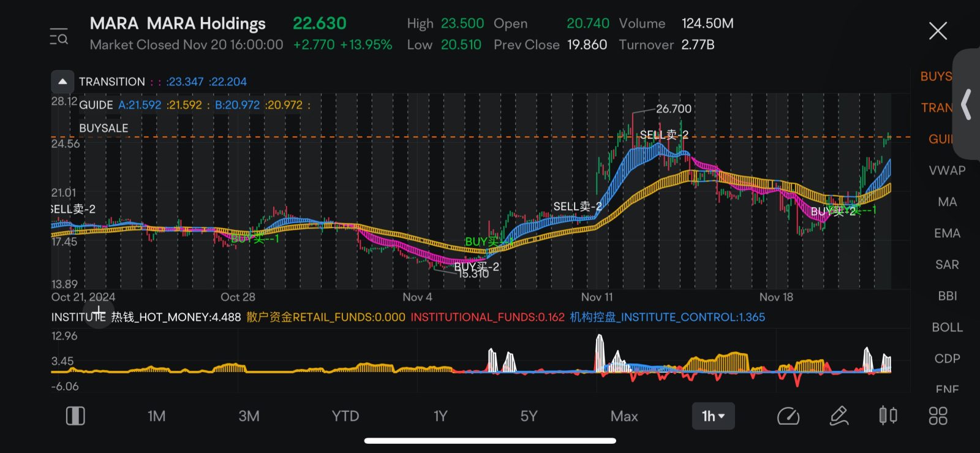Click the Nov 18 date label
Image resolution: width=980 pixels, height=453 pixels.
pyautogui.click(x=776, y=297)
